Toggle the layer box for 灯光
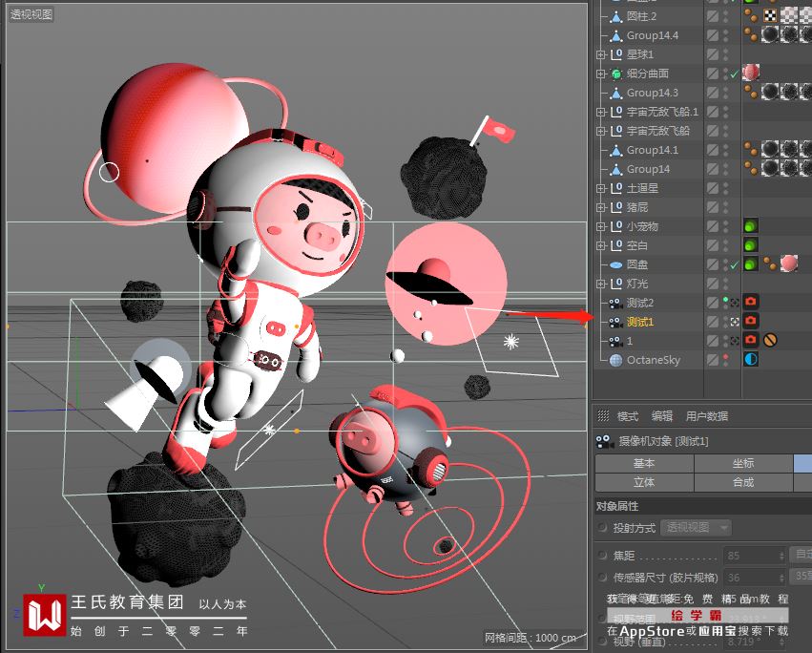Image resolution: width=812 pixels, height=653 pixels. 713,284
